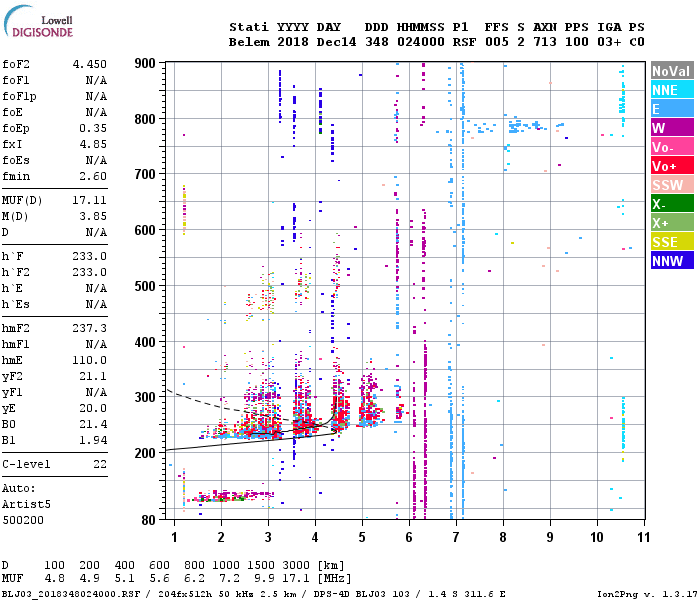Click the MUF 17.1 value for 3000 km
The width and height of the screenshot is (700, 600).
click(x=294, y=579)
